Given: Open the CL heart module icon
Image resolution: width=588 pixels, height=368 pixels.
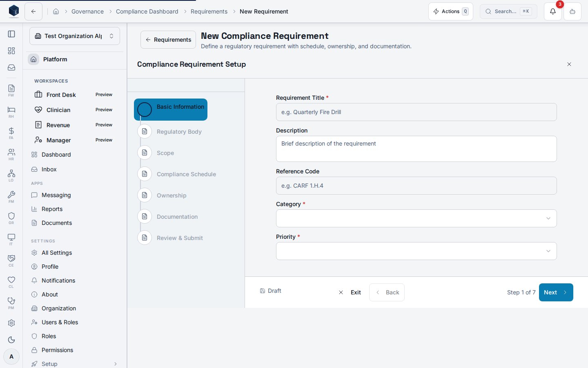Looking at the screenshot, I should point(11,282).
